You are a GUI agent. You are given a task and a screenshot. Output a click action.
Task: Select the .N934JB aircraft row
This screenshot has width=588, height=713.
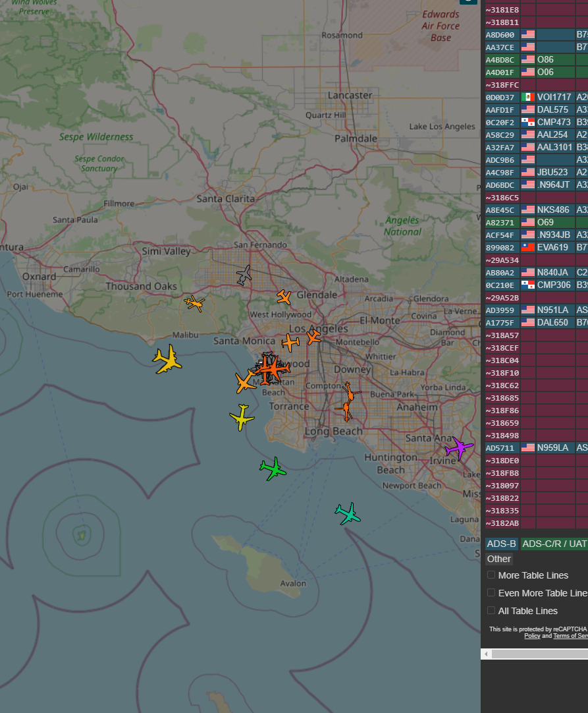tap(536, 235)
